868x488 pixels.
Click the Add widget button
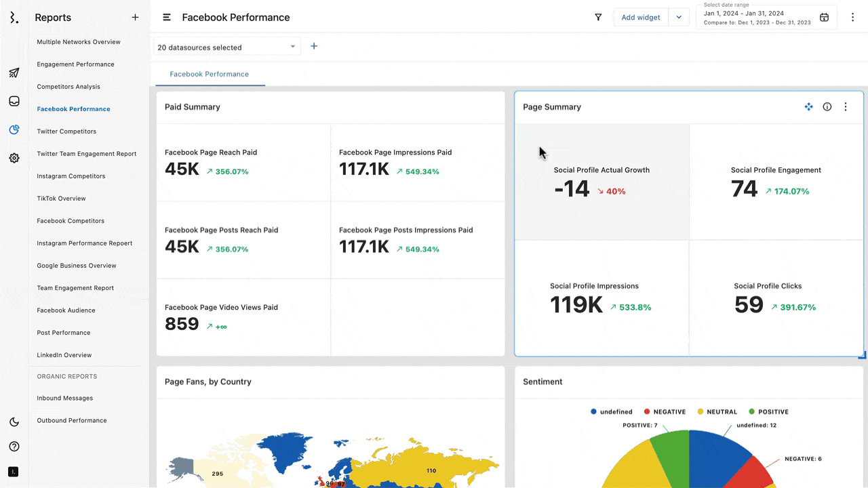[640, 18]
